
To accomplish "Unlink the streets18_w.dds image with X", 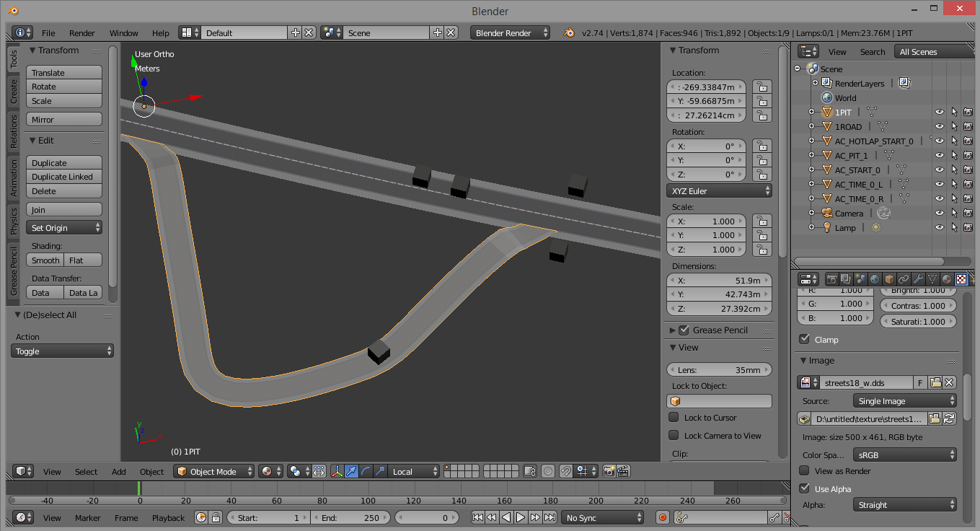I will click(x=950, y=382).
